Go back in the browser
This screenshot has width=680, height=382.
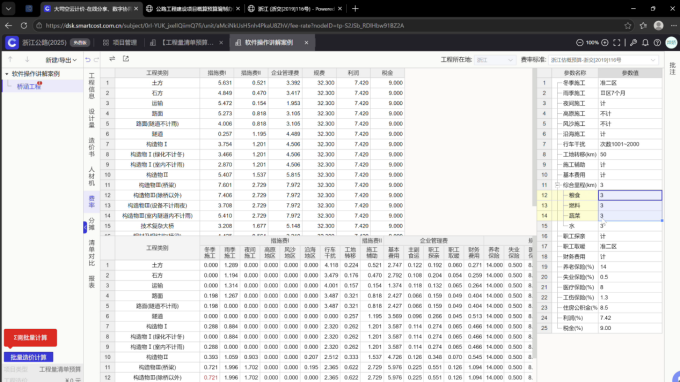click(8, 26)
